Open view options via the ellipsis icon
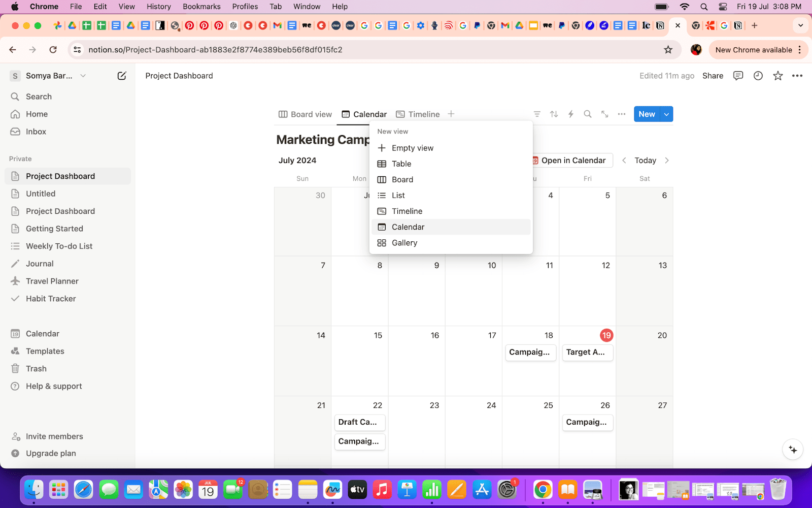 [x=621, y=114]
